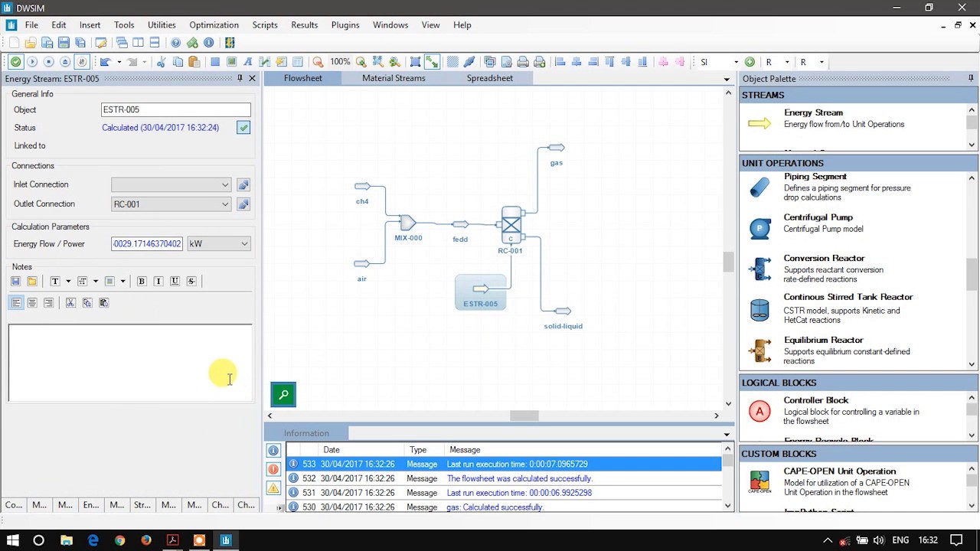Select the Centrifugal Pump palette icon
This screenshot has width=980, height=551.
[759, 228]
